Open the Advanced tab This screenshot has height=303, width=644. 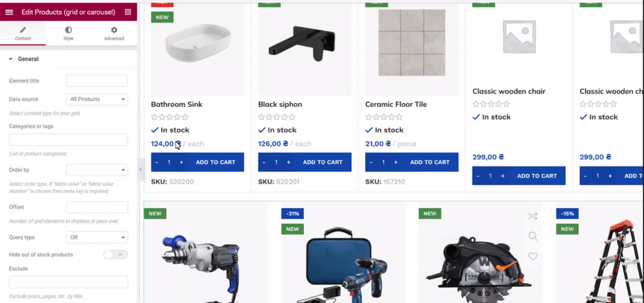[x=114, y=34]
